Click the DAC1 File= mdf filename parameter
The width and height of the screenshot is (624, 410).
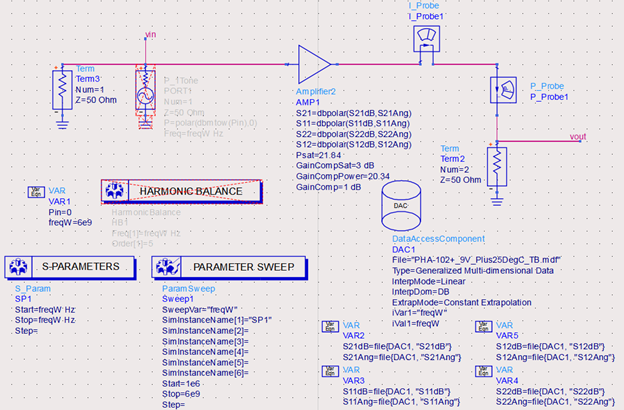click(x=477, y=260)
